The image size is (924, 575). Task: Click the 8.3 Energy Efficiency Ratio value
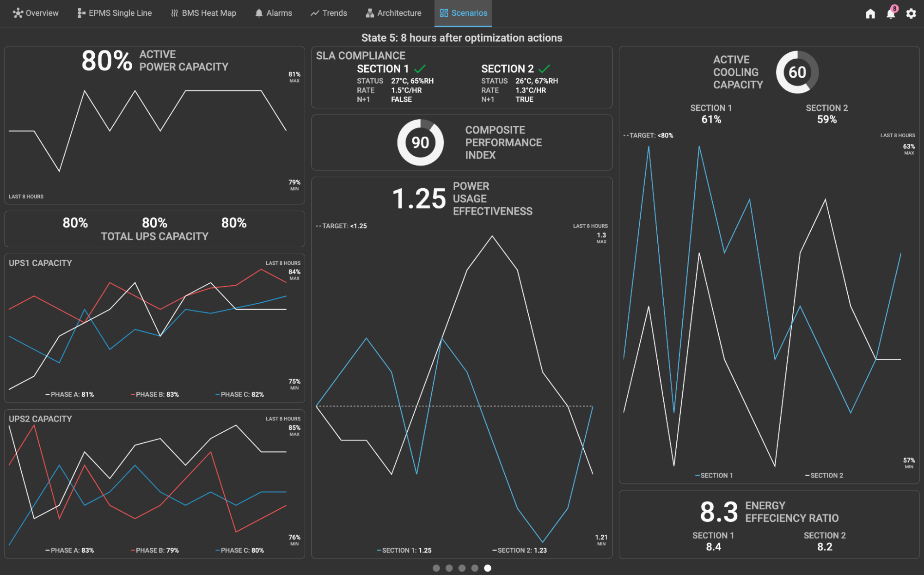pyautogui.click(x=719, y=512)
